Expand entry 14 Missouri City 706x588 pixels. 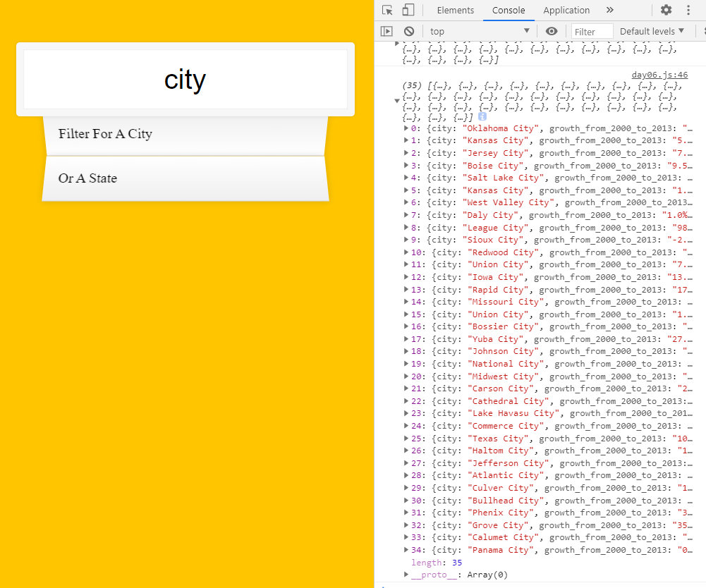click(x=406, y=302)
